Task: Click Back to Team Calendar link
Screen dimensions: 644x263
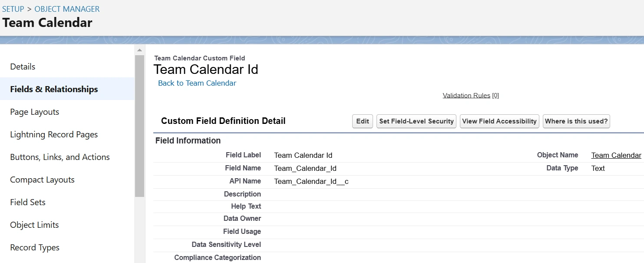Action: click(197, 83)
